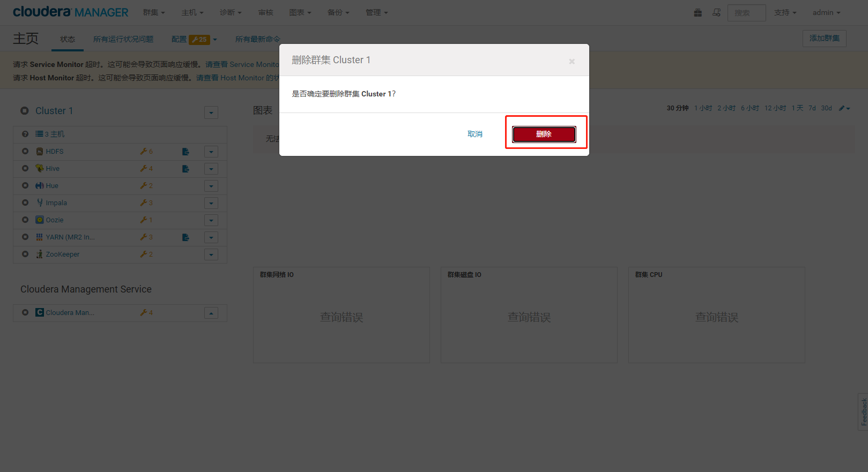The image size is (868, 472).
Task: Cancel the dialog via 取消
Action: point(475,134)
